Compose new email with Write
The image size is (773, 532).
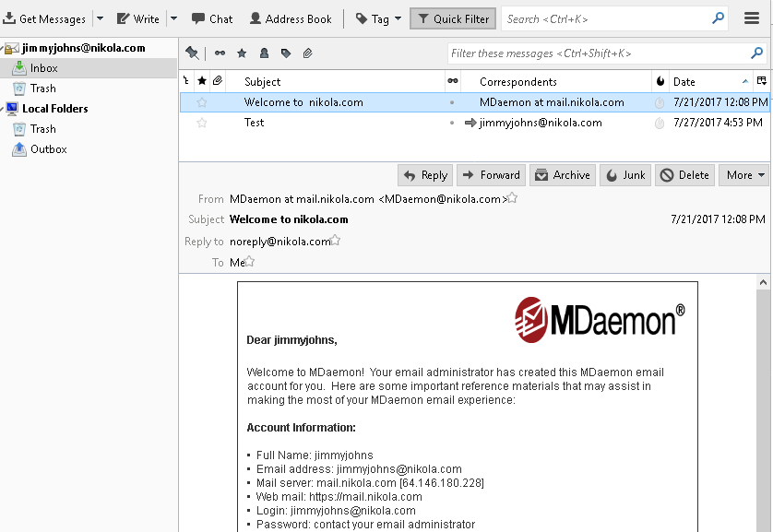coord(138,18)
